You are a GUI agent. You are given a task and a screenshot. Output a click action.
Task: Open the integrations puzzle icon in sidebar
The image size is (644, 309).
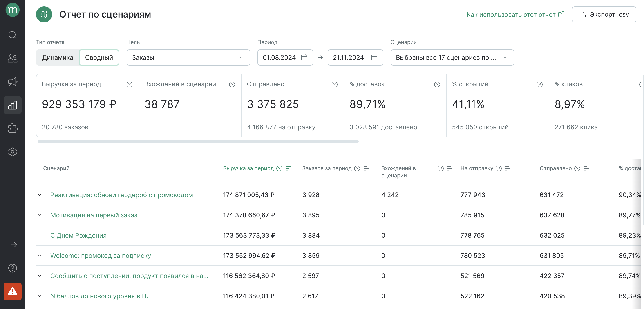(13, 128)
